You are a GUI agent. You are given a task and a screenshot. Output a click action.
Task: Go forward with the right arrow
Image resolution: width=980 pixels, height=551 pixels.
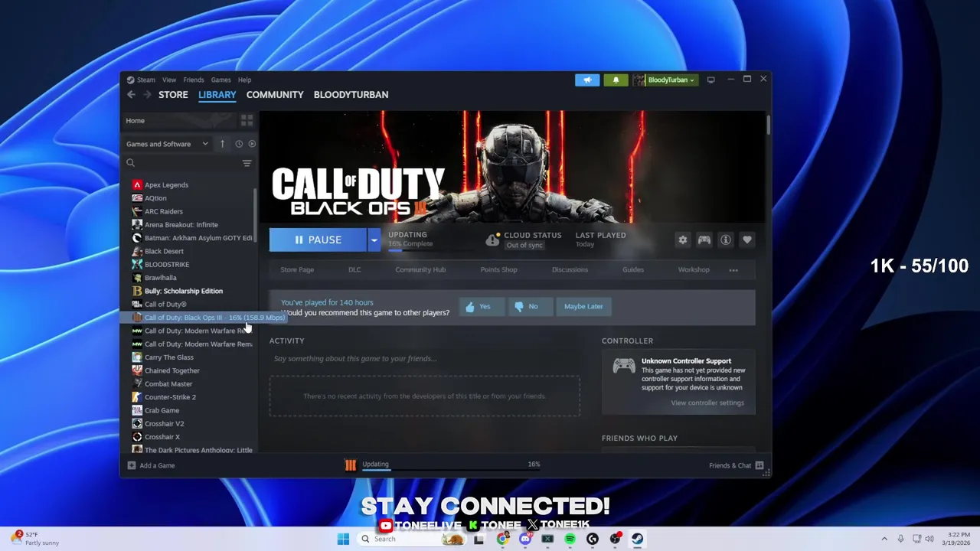(x=145, y=95)
